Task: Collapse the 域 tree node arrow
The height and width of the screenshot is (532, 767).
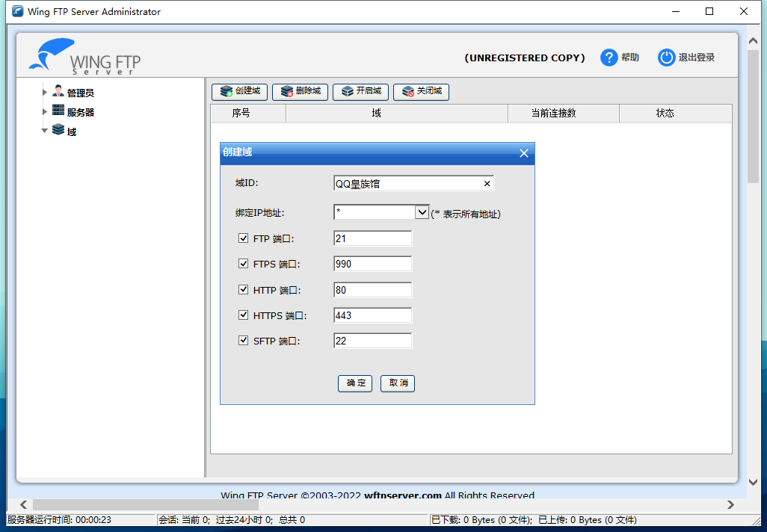Action: 45,131
